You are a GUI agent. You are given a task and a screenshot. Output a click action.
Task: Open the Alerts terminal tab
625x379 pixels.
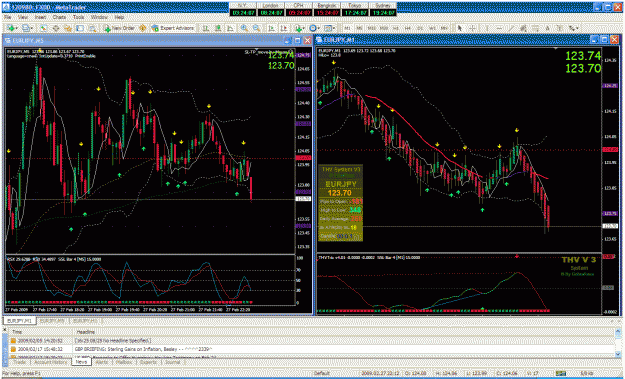tap(102, 362)
